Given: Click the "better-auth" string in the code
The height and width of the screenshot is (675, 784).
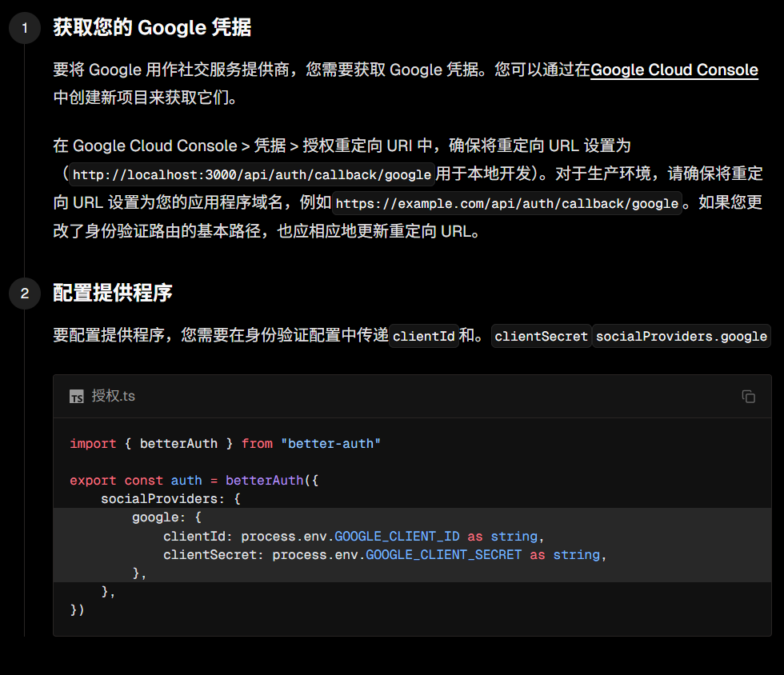Looking at the screenshot, I should pyautogui.click(x=330, y=443).
